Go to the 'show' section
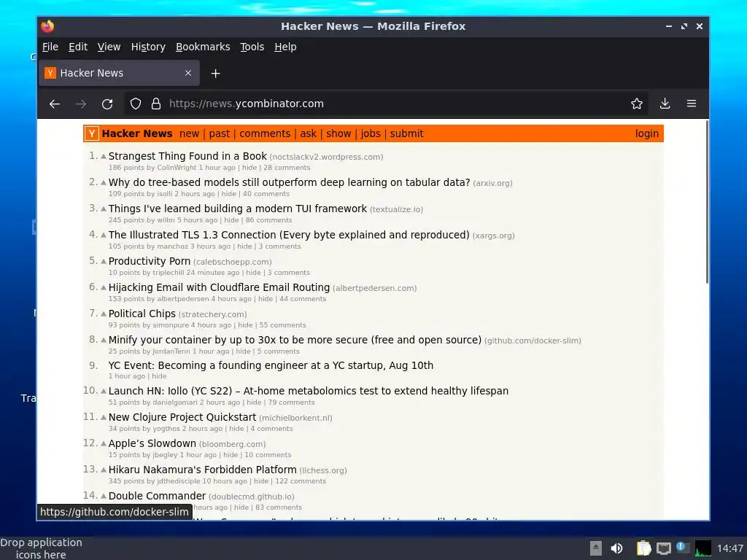Screen dimensions: 747x560 (x=338, y=134)
